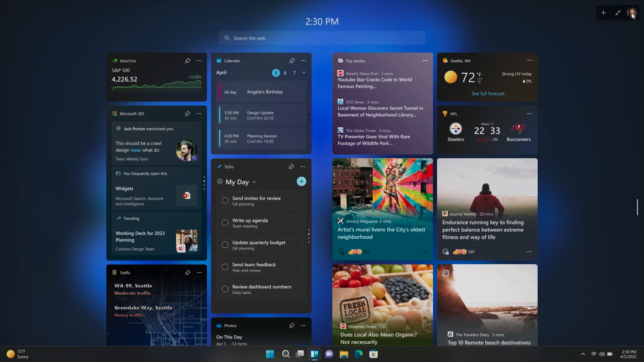Screen dimensions: 644x362
Task: Click the Calendar widget pin icon
Action: [291, 61]
